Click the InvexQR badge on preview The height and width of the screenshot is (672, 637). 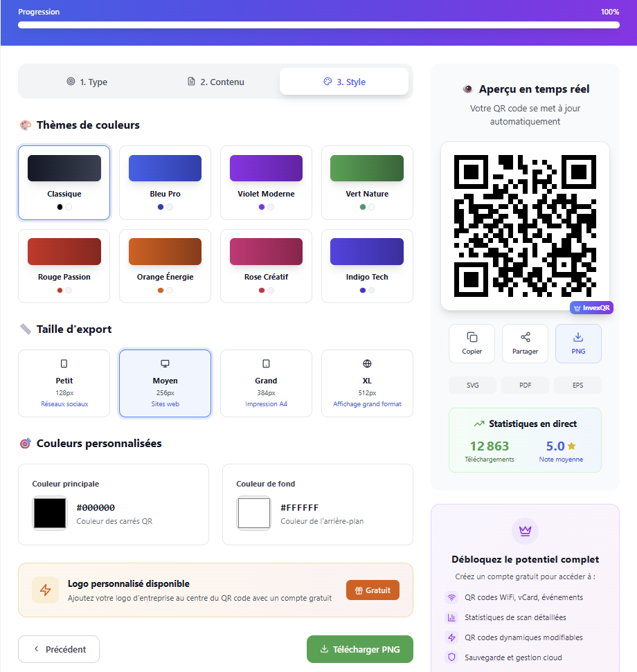tap(591, 308)
